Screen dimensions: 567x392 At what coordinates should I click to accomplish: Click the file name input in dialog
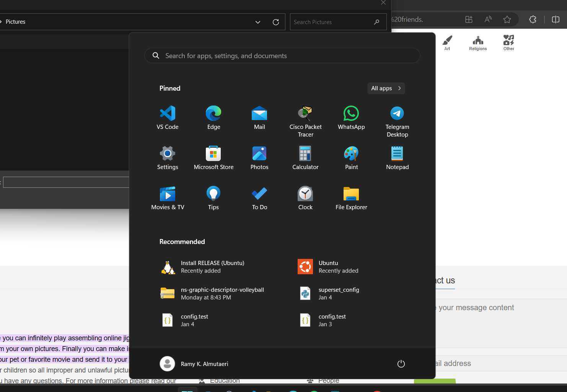pyautogui.click(x=66, y=182)
